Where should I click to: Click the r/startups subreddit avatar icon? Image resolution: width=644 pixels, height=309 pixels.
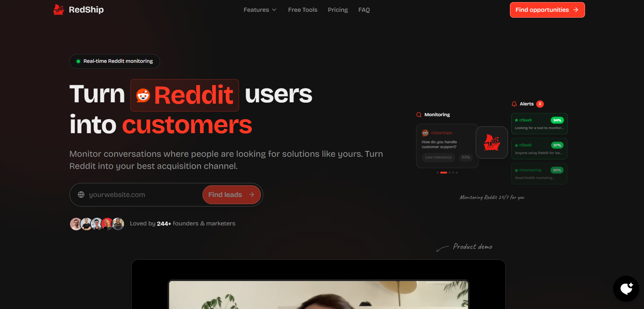coord(425,133)
